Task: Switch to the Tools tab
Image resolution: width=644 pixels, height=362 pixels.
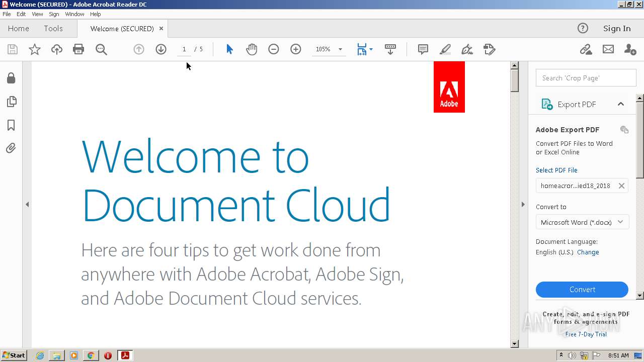Action: (x=53, y=29)
